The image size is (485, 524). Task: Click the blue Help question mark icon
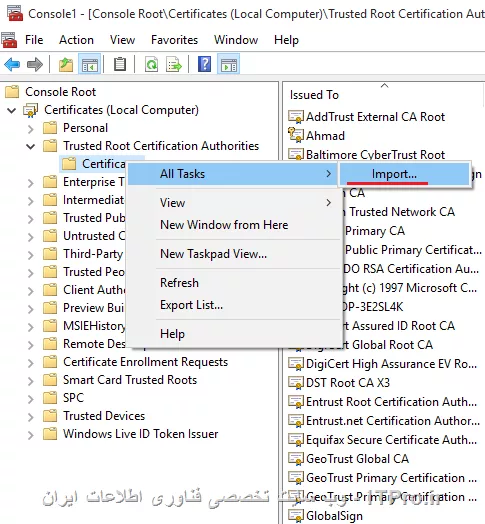click(x=205, y=64)
